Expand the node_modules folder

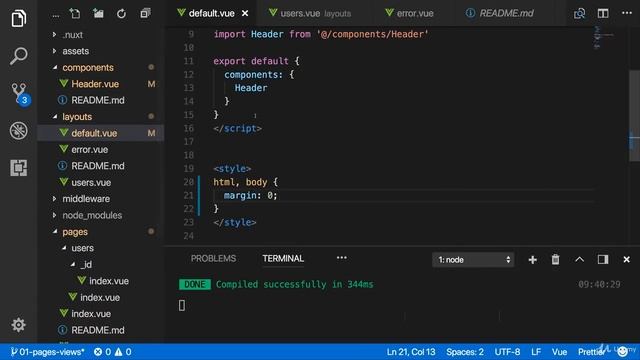pyautogui.click(x=92, y=215)
